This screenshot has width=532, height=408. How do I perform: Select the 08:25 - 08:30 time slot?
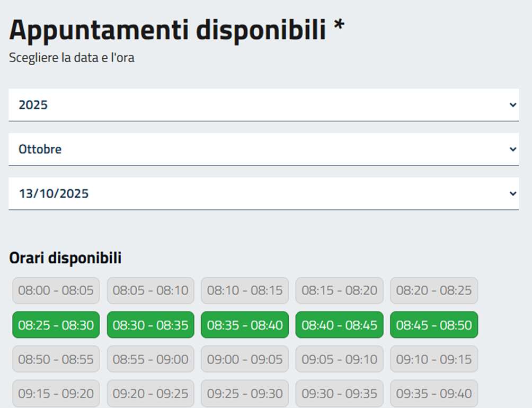(56, 325)
